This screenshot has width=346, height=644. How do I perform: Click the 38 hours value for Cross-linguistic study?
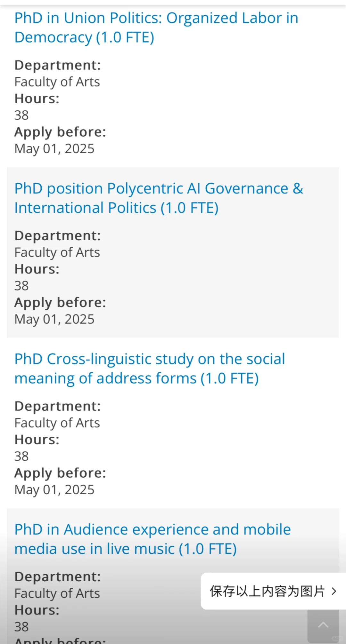click(x=21, y=457)
